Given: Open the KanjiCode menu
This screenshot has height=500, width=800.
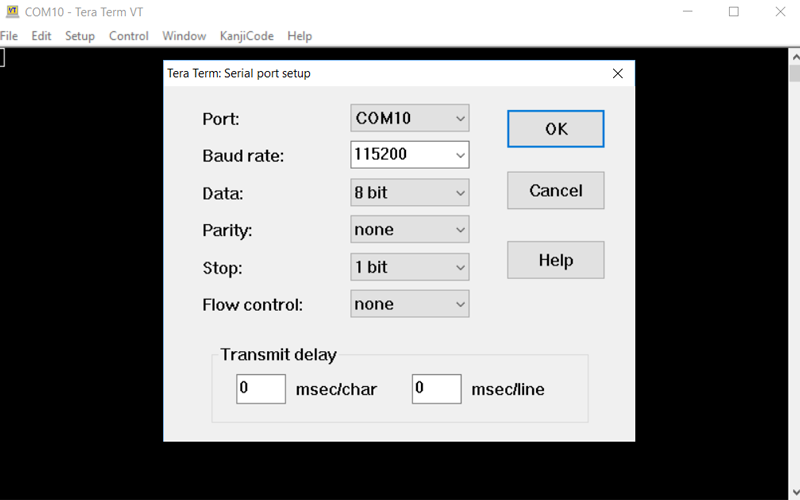Looking at the screenshot, I should 246,36.
